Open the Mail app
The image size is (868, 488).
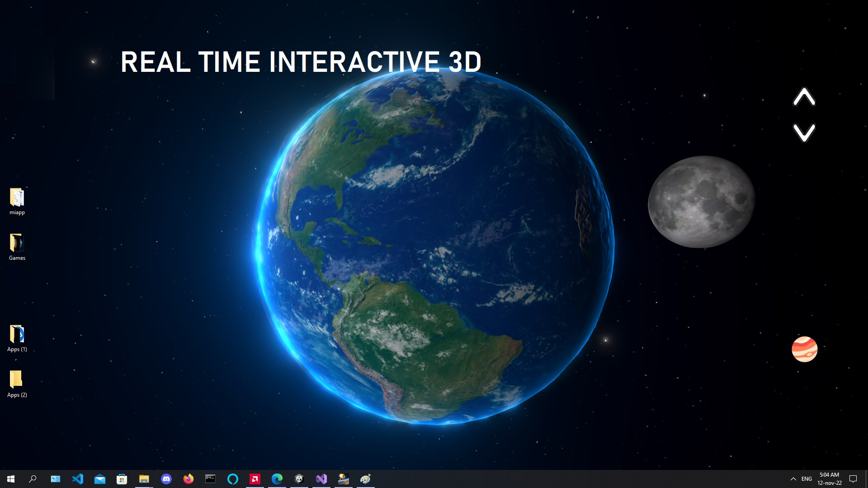(x=99, y=479)
